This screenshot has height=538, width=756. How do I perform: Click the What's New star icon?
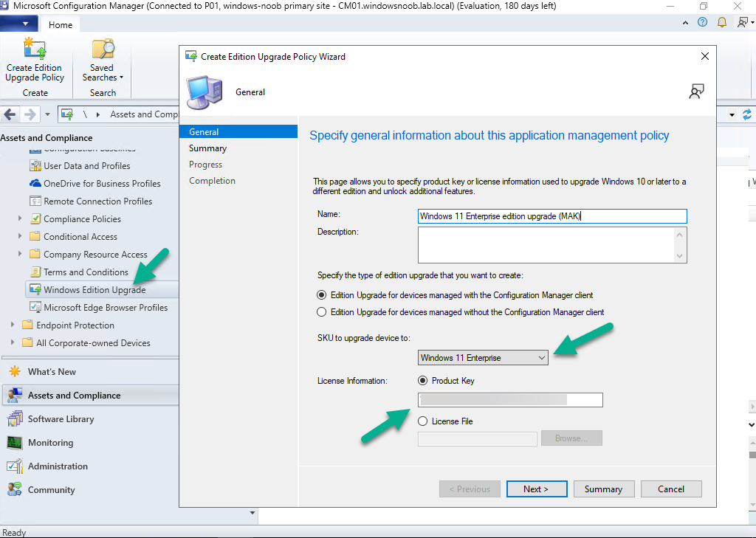pyautogui.click(x=15, y=371)
